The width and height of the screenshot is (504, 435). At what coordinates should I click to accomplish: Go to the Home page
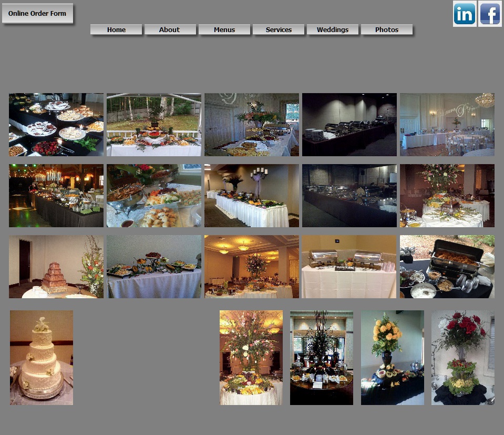116,30
